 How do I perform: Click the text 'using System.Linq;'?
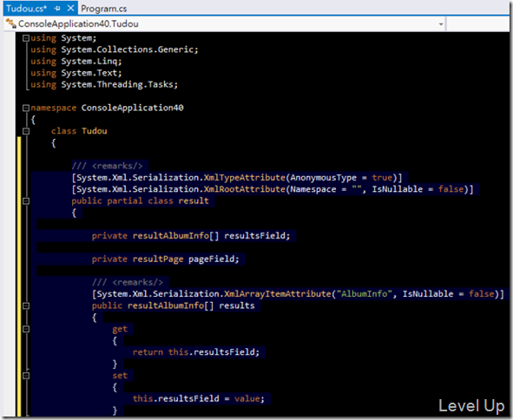point(76,61)
